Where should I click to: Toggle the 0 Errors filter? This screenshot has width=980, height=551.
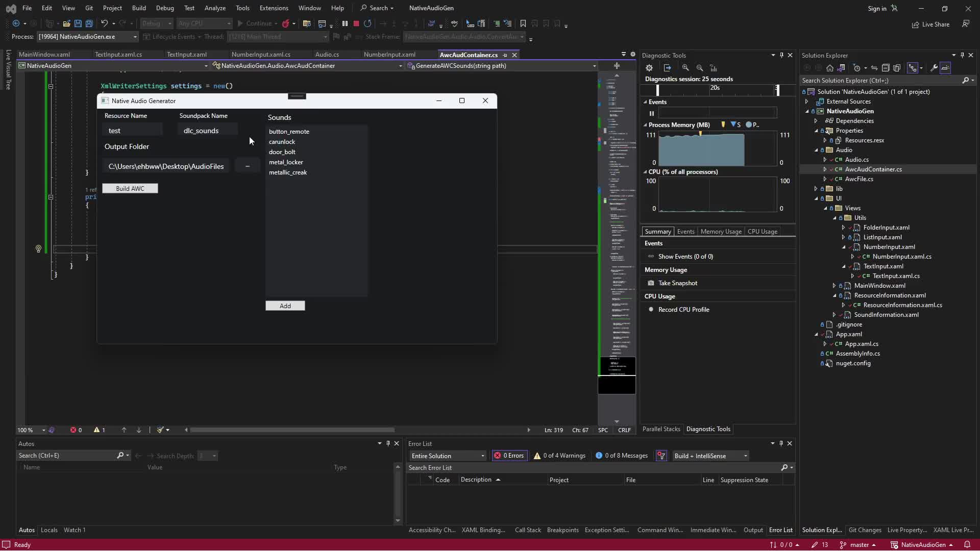(x=509, y=456)
